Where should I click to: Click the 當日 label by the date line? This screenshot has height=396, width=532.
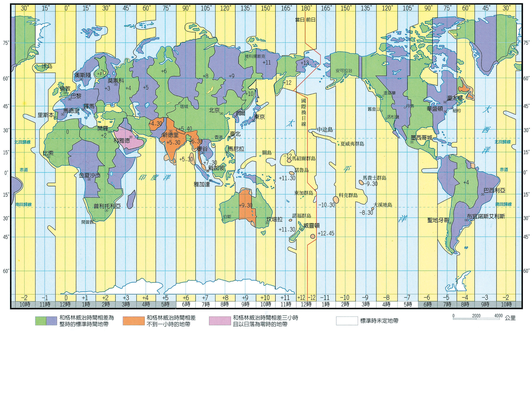coord(300,20)
